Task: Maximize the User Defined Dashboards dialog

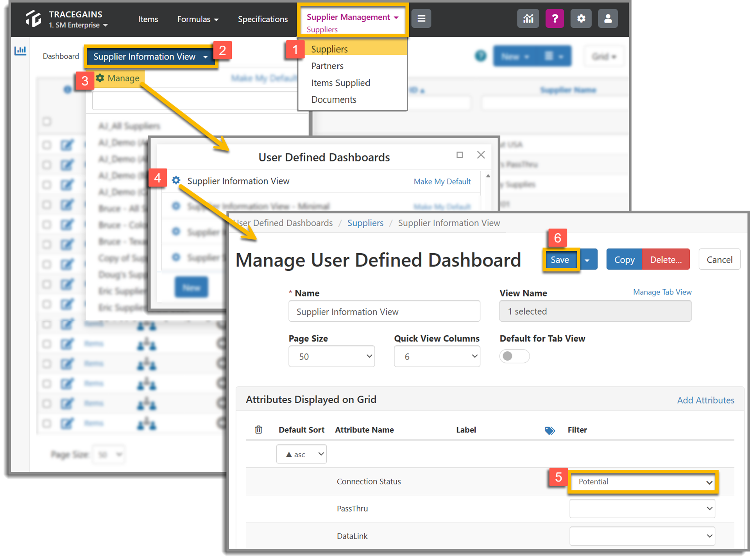Action: (460, 155)
